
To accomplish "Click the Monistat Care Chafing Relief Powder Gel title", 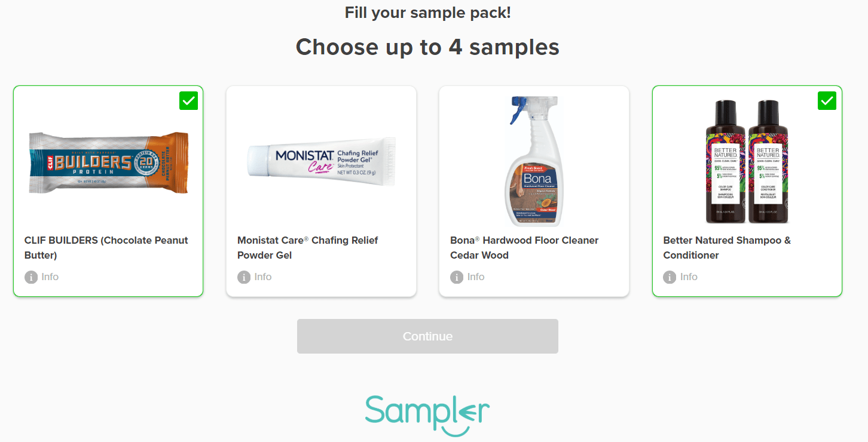I will click(308, 248).
